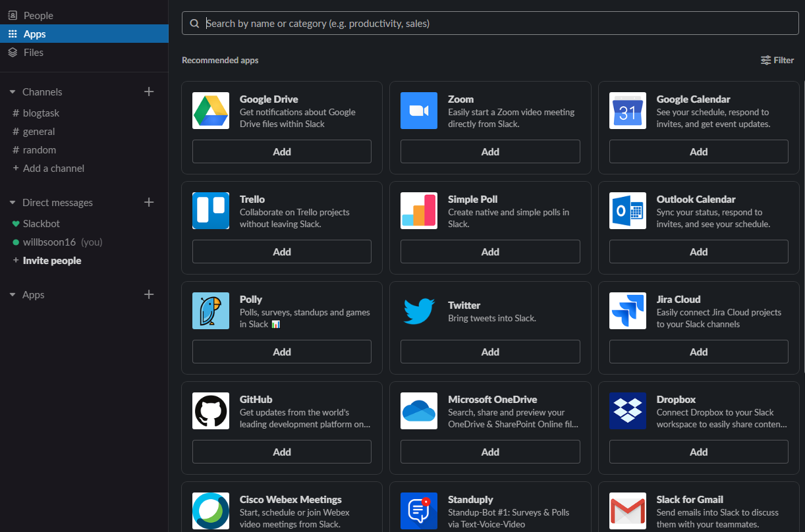Click the Zoom app icon

point(419,111)
